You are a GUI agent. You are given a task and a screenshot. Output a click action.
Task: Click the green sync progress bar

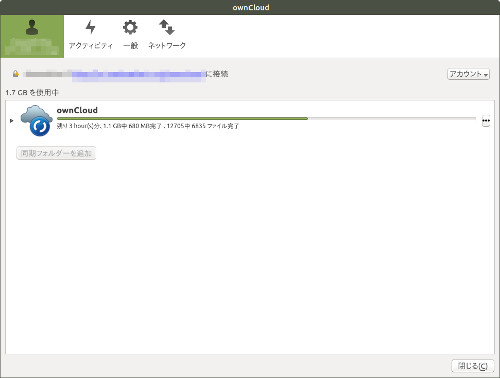266,118
